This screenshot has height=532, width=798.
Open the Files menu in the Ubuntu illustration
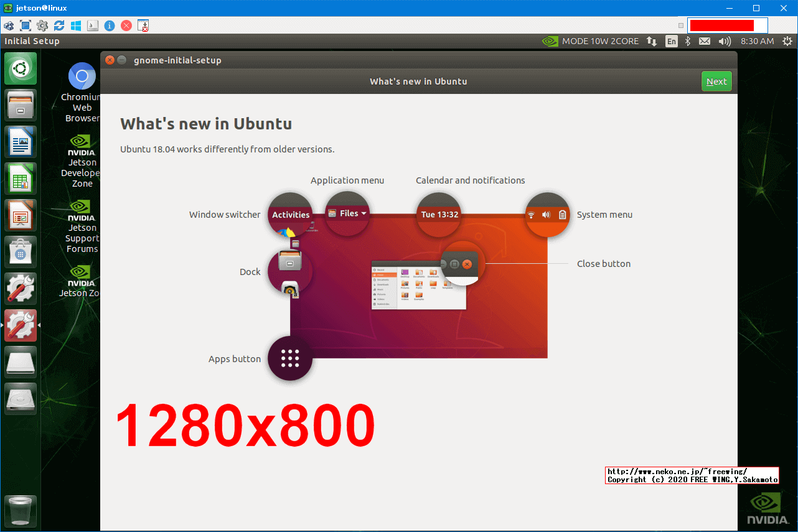point(347,212)
